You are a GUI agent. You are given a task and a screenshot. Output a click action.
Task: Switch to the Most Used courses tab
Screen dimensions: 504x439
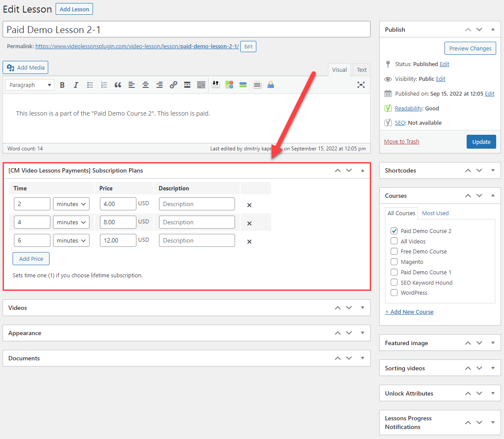(435, 213)
